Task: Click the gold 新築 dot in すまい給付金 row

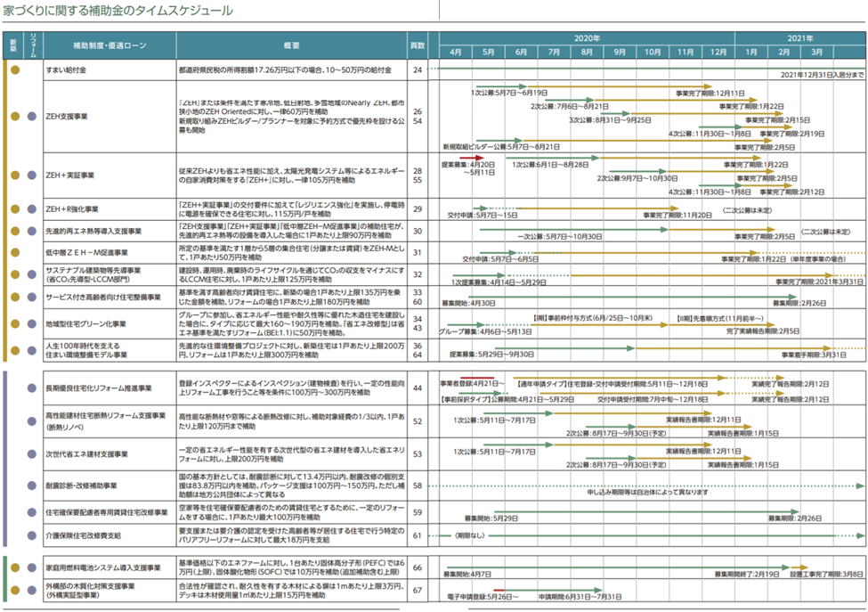Action: [15, 70]
